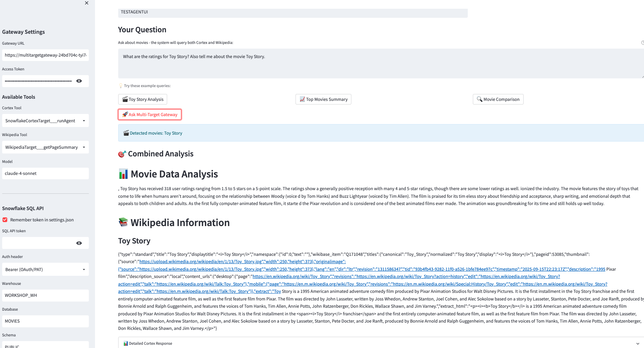Click the Gateway URL input field
Viewport: 644px width, 348px height.
45,55
